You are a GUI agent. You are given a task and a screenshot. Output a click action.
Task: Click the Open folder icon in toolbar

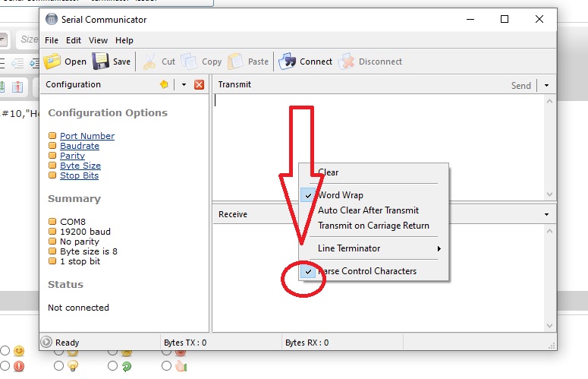coord(52,62)
